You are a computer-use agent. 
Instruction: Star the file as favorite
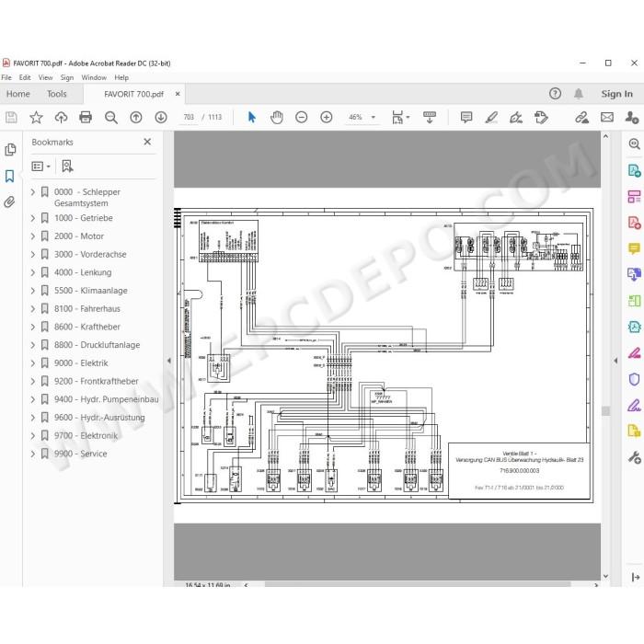(x=36, y=118)
